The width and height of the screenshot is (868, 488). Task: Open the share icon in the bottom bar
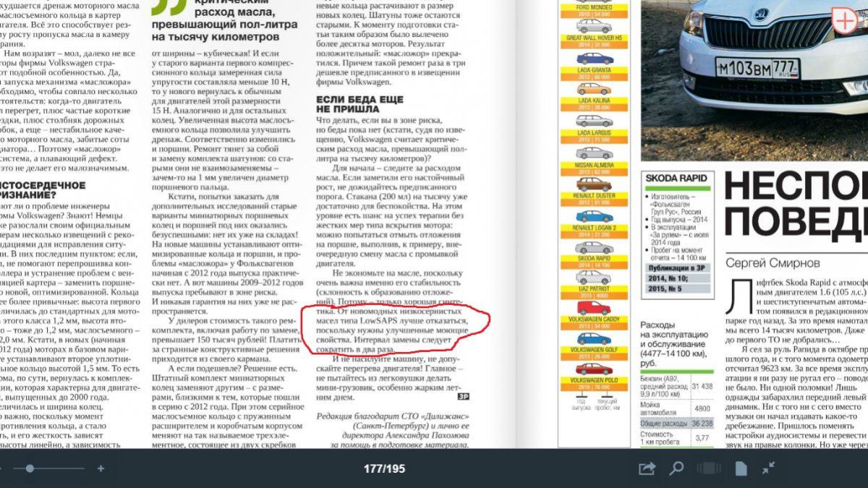[647, 468]
